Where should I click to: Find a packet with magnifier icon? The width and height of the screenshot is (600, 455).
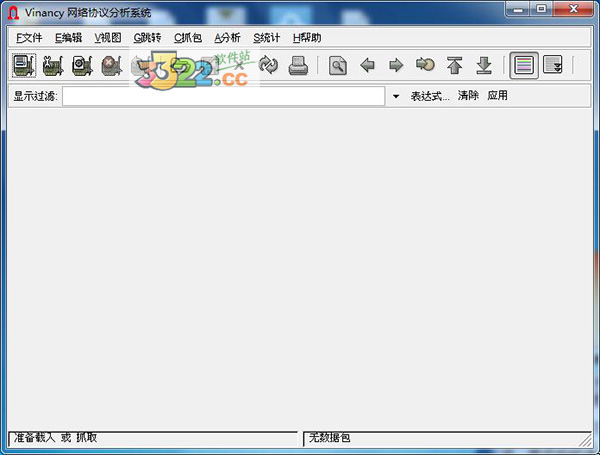coord(338,65)
